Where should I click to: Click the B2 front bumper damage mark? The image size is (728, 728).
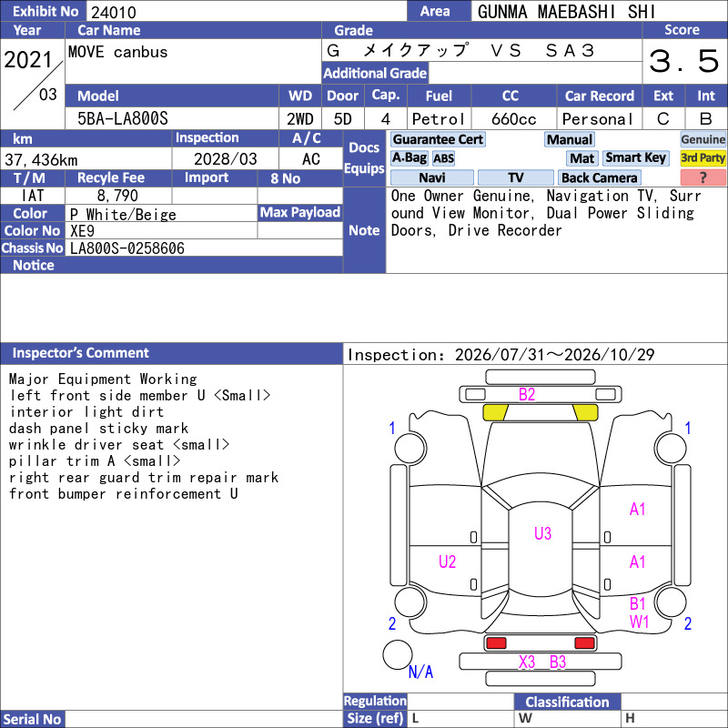pos(527,394)
